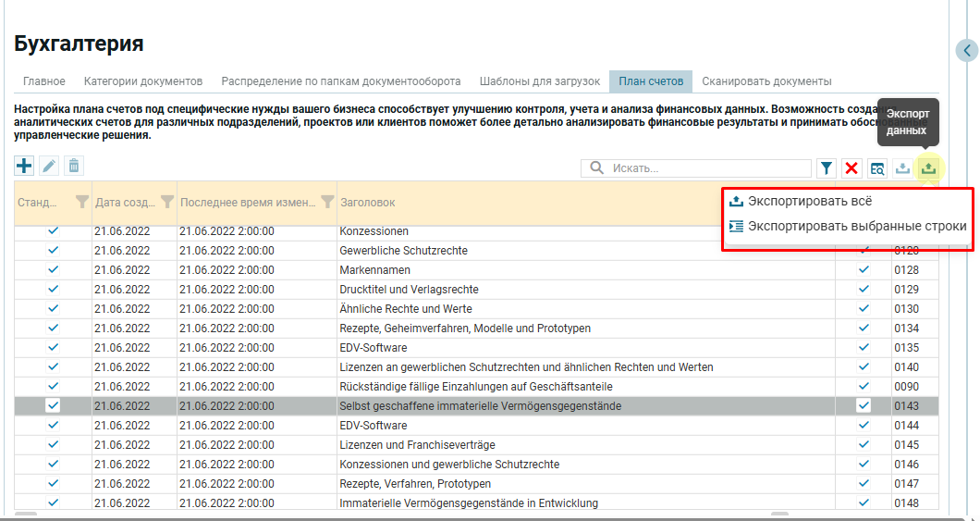980x521 pixels.
Task: Switch to Категории документов tab
Action: 143,81
